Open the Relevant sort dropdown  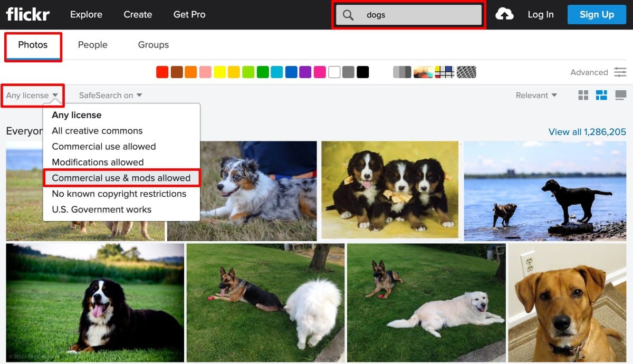[x=535, y=95]
